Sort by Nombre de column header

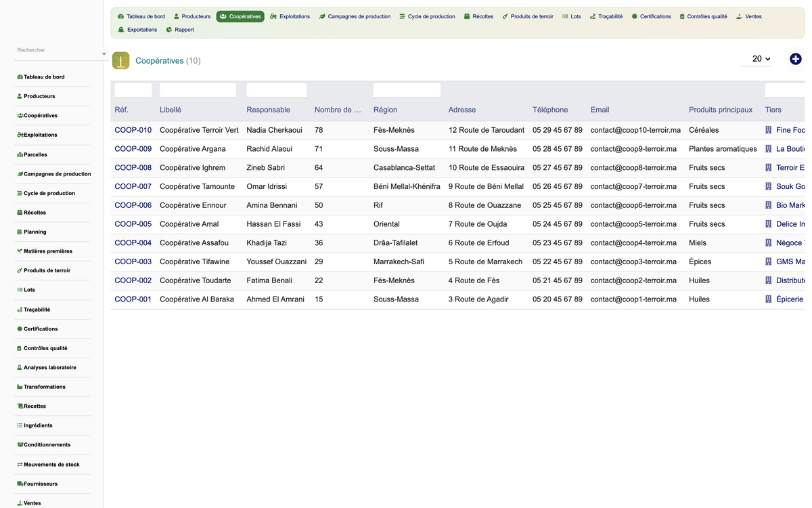pyautogui.click(x=338, y=110)
